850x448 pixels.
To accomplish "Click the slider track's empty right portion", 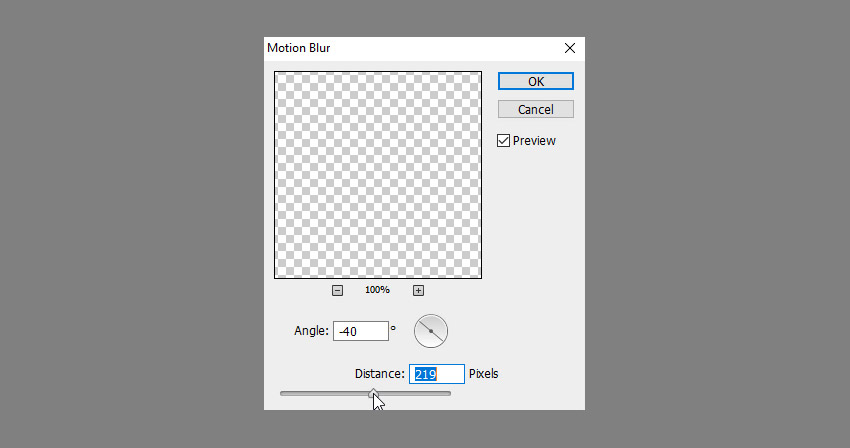I will (415, 394).
